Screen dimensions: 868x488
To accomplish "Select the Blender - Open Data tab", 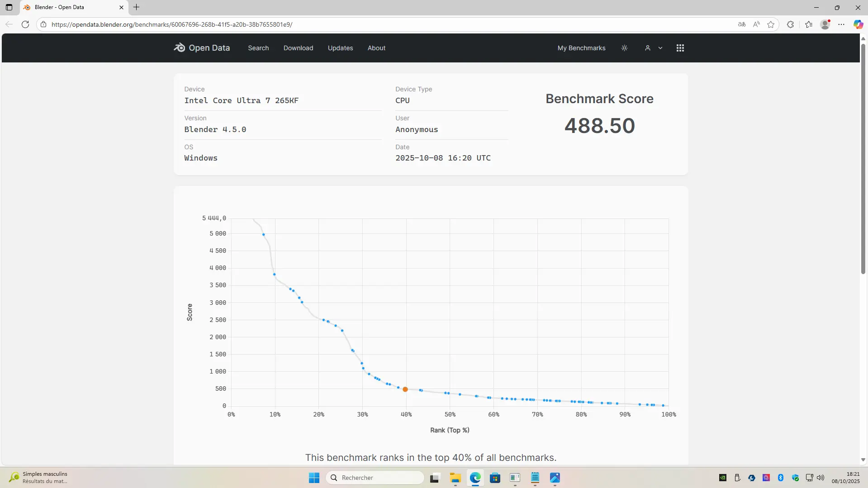I will pyautogui.click(x=74, y=7).
